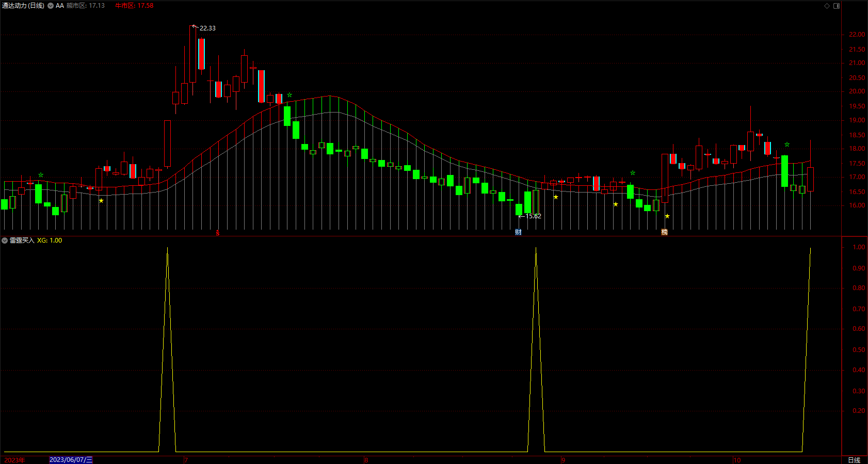Click the diamond marker icon at top right
The height and width of the screenshot is (464, 868).
[x=827, y=6]
